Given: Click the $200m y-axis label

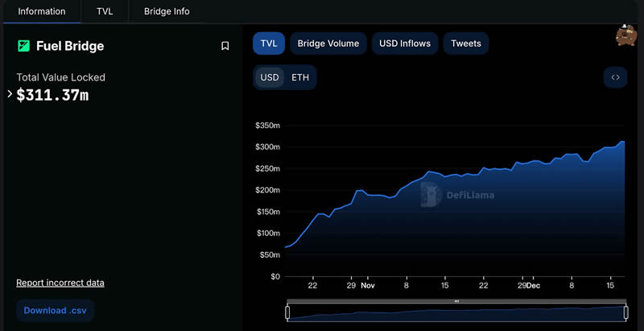Looking at the screenshot, I should 267,190.
